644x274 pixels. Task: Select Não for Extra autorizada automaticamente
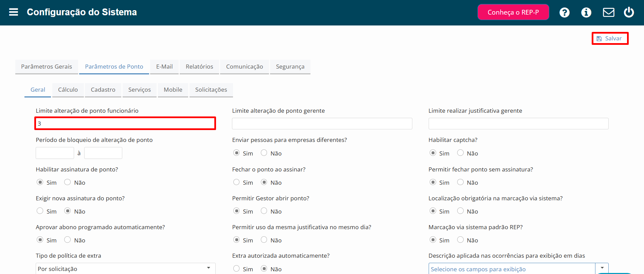tap(264, 269)
